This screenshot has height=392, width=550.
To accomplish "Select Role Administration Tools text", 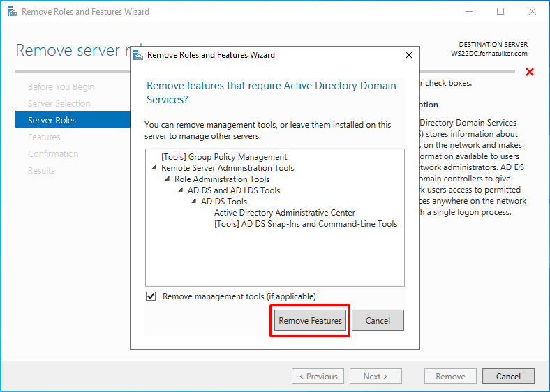I will click(x=222, y=179).
